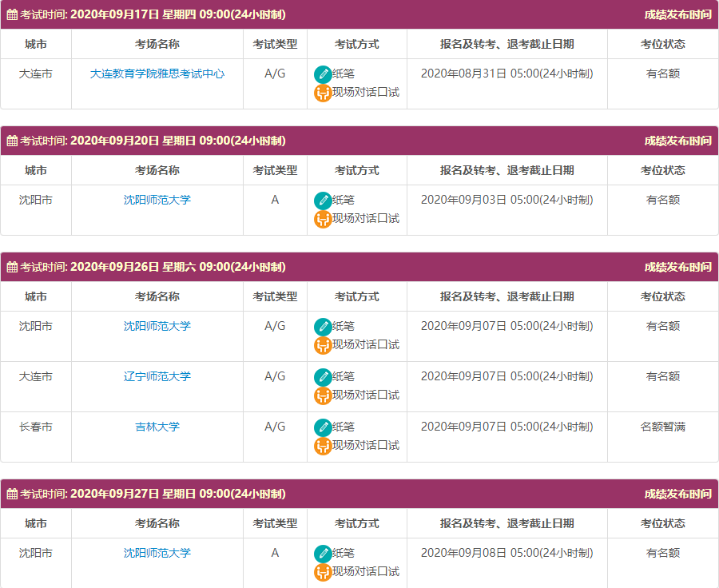
Task: Click 成绩发布时间 in the 09月26日 header
Action: point(677,267)
